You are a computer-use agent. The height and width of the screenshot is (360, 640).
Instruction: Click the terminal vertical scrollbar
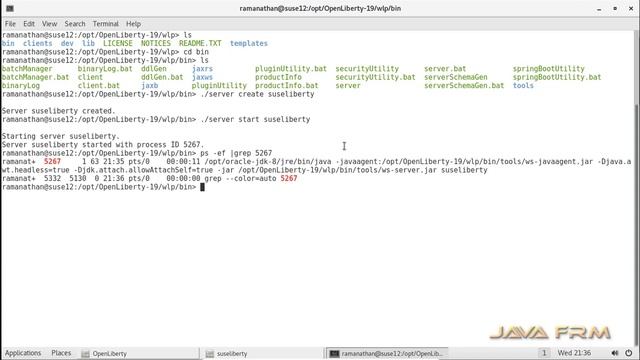637,188
